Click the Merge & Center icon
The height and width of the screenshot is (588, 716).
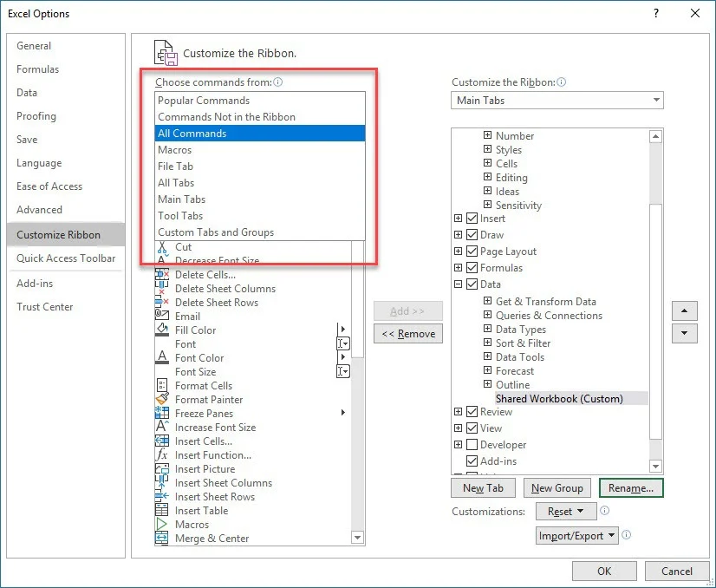tap(162, 539)
